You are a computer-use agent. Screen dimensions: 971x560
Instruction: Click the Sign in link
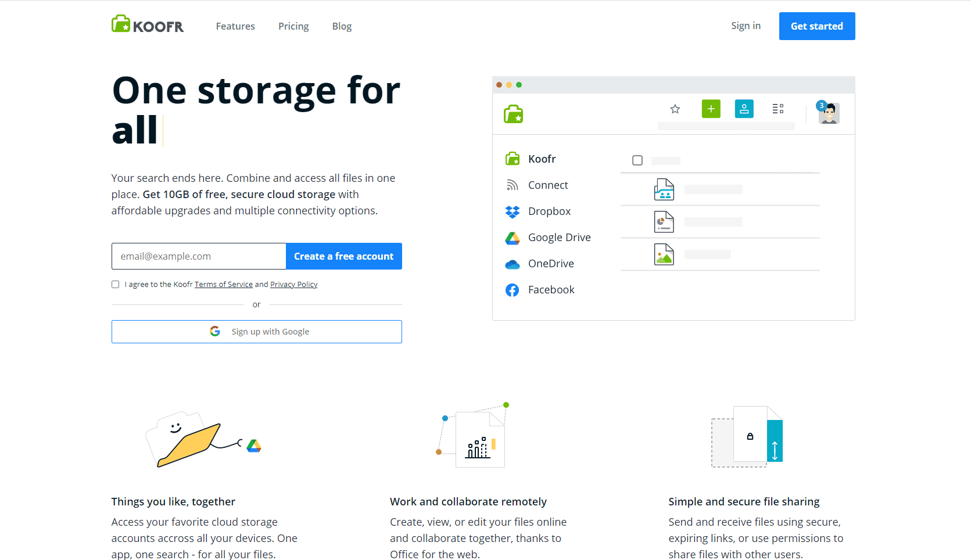(746, 26)
